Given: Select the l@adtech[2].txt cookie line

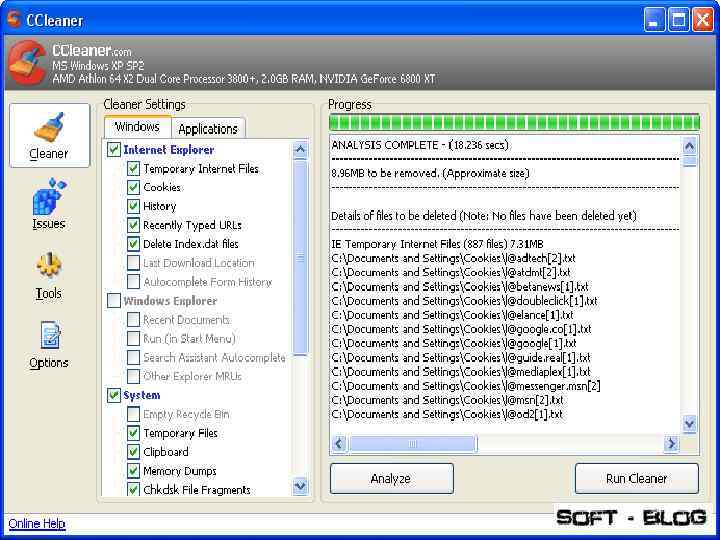Looking at the screenshot, I should [453, 258].
